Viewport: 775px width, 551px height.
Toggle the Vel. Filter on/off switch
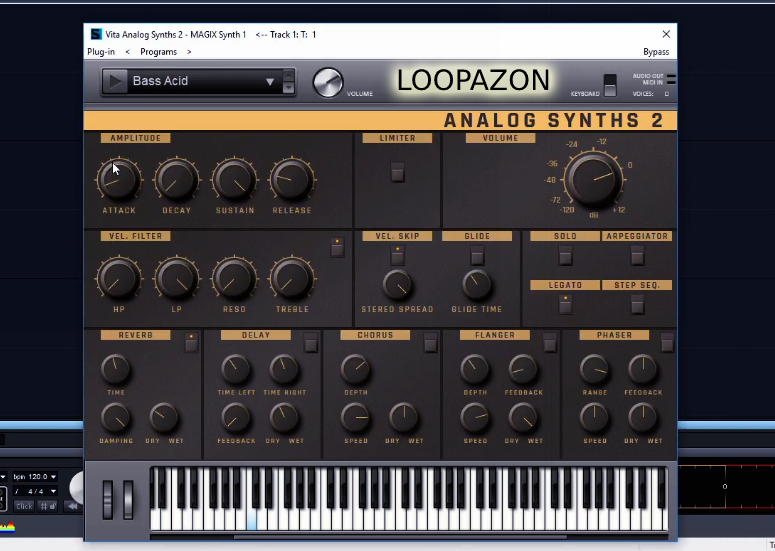(x=337, y=247)
